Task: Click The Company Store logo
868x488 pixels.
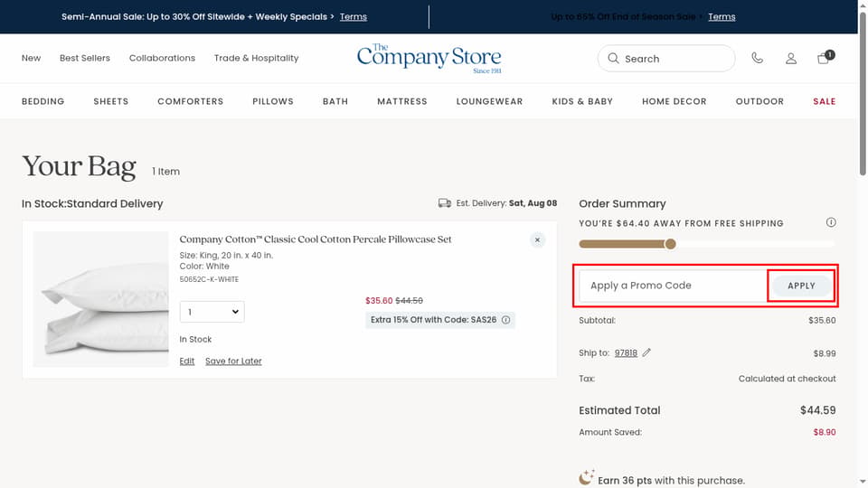Action: point(429,58)
